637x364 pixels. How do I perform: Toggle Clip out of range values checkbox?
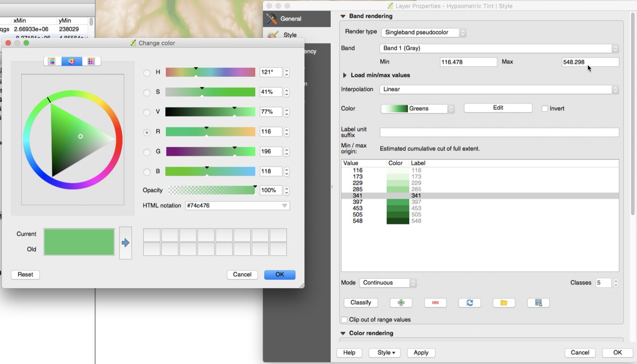tap(344, 320)
